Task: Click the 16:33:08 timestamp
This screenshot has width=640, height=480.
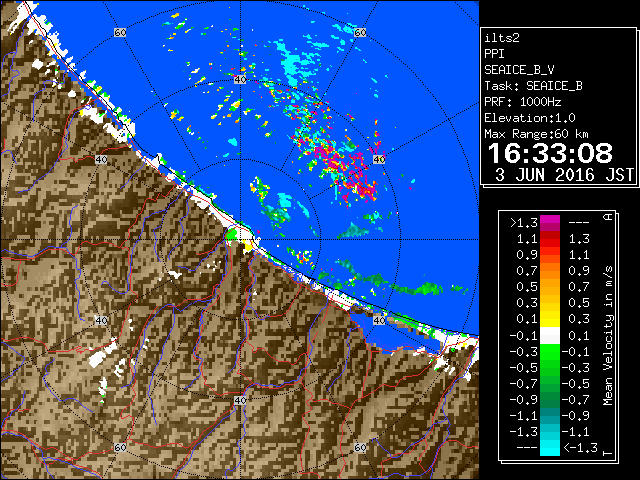Action: point(550,153)
